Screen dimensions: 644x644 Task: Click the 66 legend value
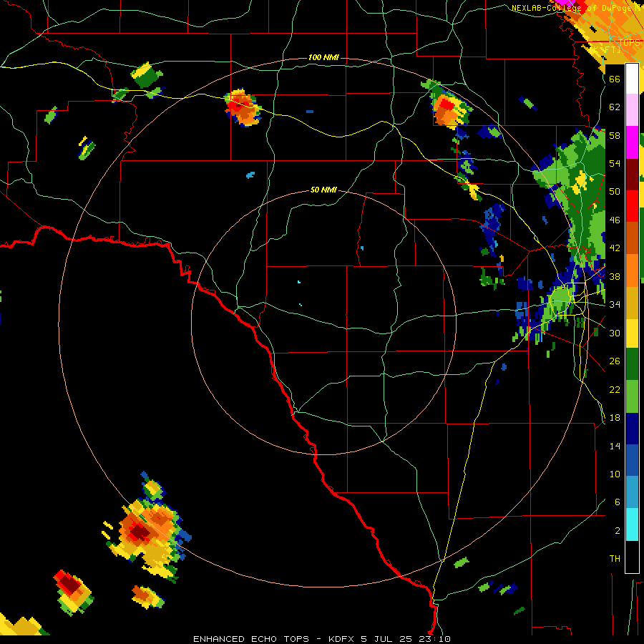pyautogui.click(x=615, y=79)
